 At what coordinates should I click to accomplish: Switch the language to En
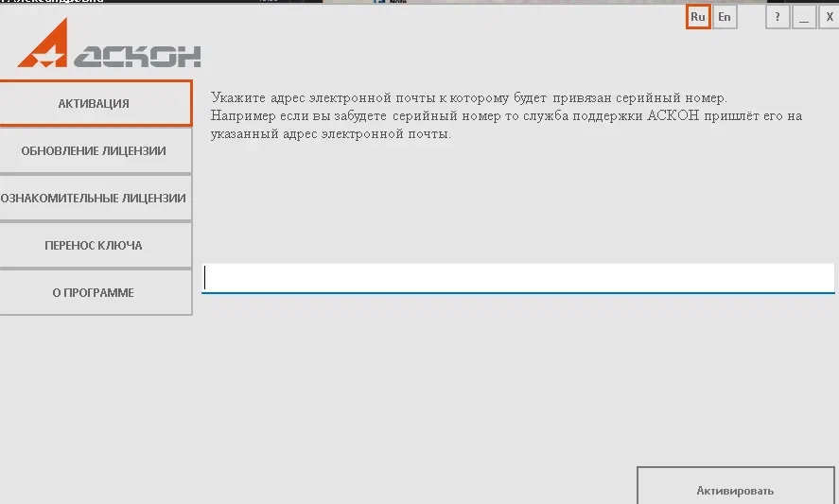pos(725,17)
